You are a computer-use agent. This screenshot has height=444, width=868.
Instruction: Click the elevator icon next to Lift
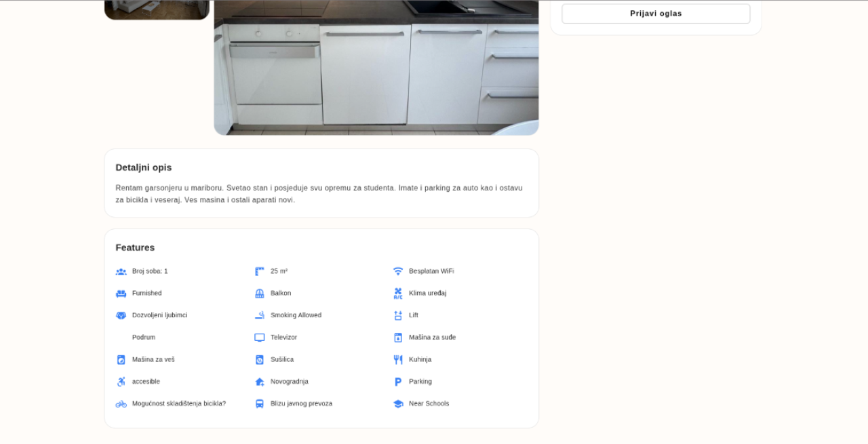tap(398, 316)
